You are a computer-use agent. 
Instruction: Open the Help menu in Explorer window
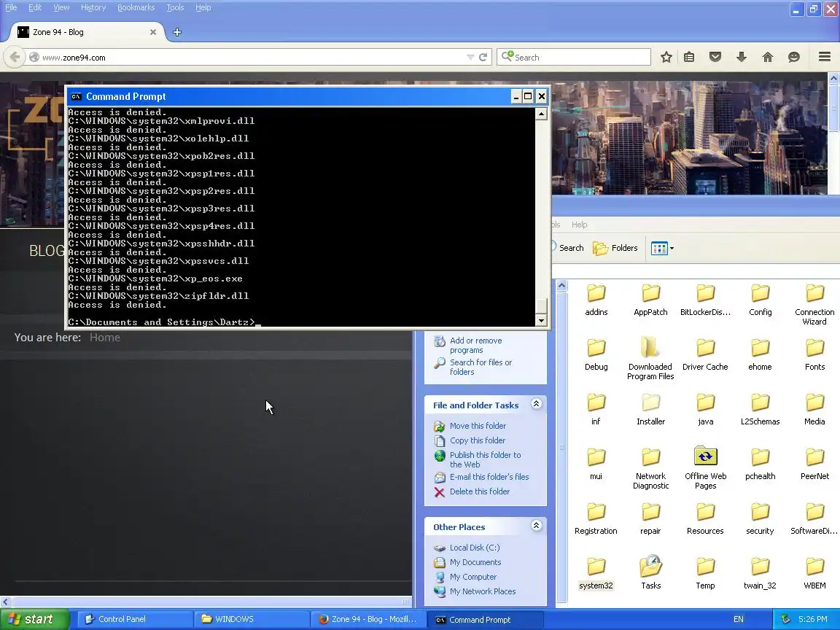point(579,225)
